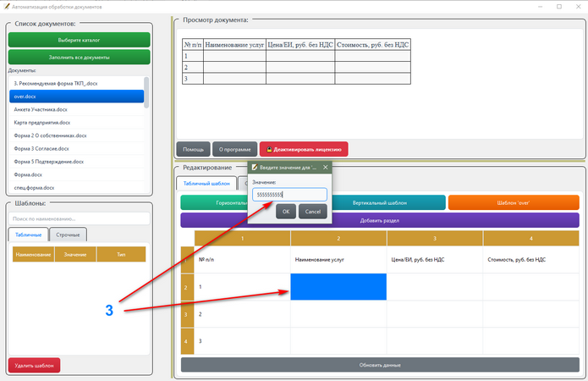This screenshot has width=588, height=381.
Task: Click 'Деактивировать лицензию' red button
Action: click(304, 149)
